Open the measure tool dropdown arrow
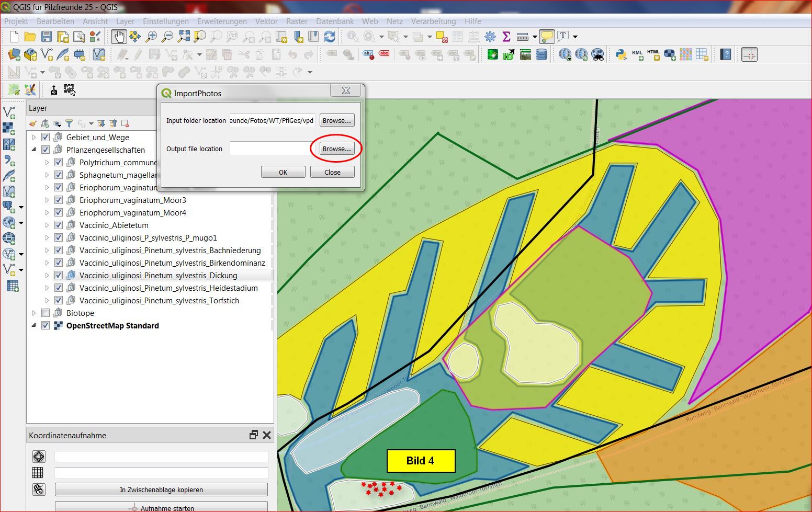 point(535,37)
